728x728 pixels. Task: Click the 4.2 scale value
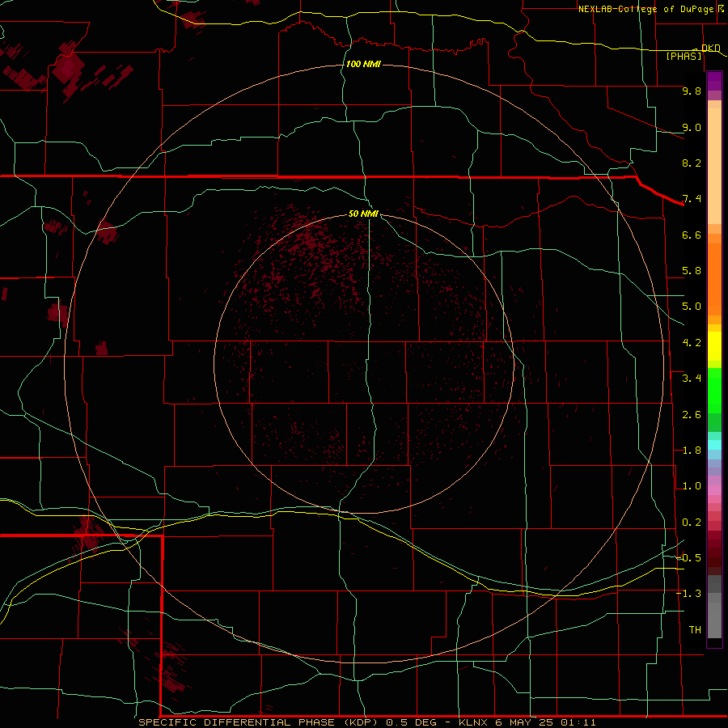click(x=692, y=343)
